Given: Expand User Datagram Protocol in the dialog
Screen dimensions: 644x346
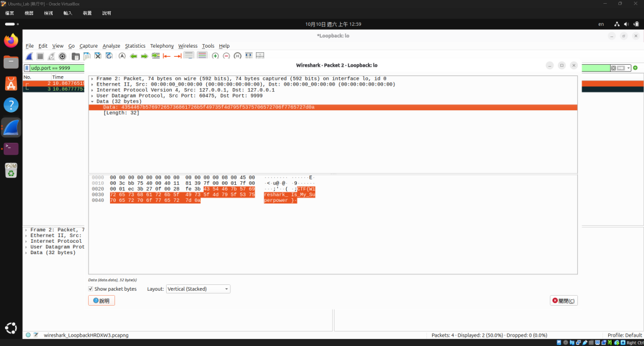Looking at the screenshot, I should click(92, 96).
